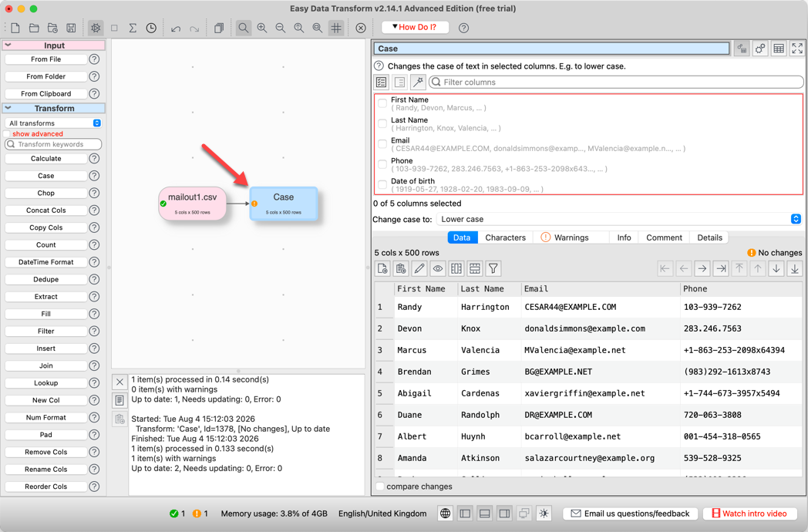808x532 pixels.
Task: Click the clock schedule toolbar icon
Action: tap(151, 28)
